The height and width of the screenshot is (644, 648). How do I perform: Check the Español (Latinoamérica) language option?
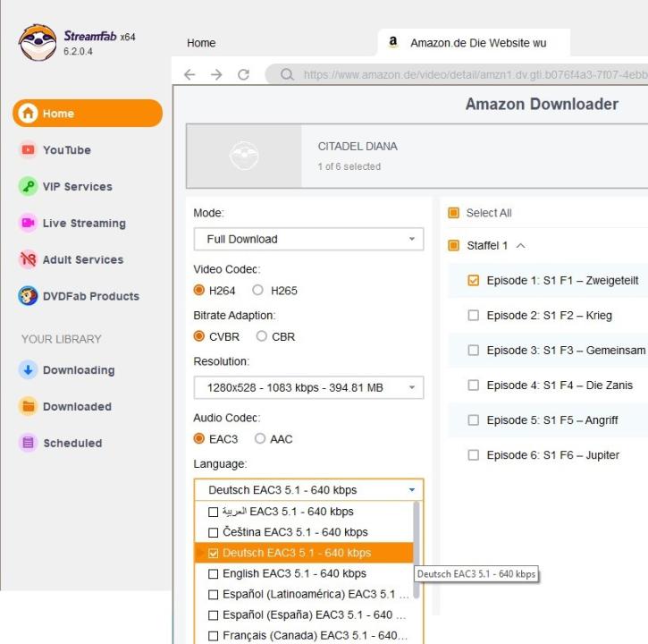click(213, 595)
